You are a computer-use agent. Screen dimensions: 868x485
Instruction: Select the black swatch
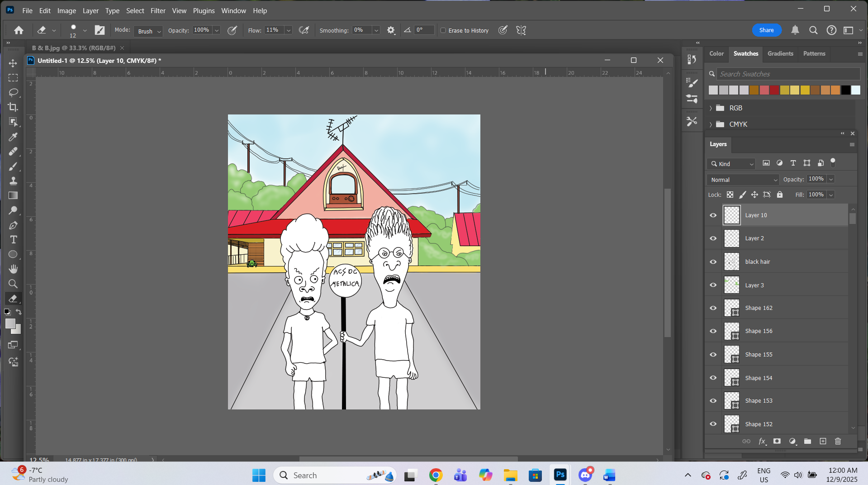coord(845,90)
